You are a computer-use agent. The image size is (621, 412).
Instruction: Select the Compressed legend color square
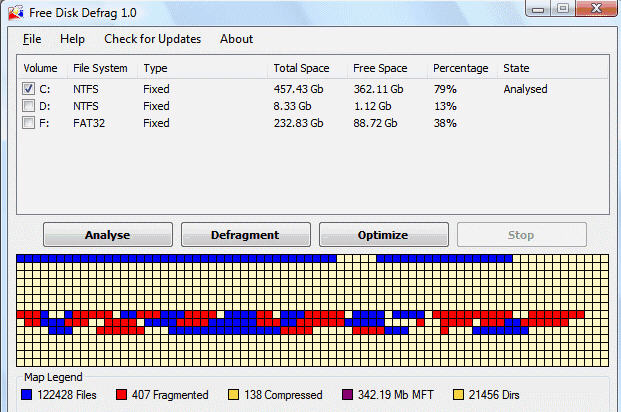pyautogui.click(x=235, y=395)
